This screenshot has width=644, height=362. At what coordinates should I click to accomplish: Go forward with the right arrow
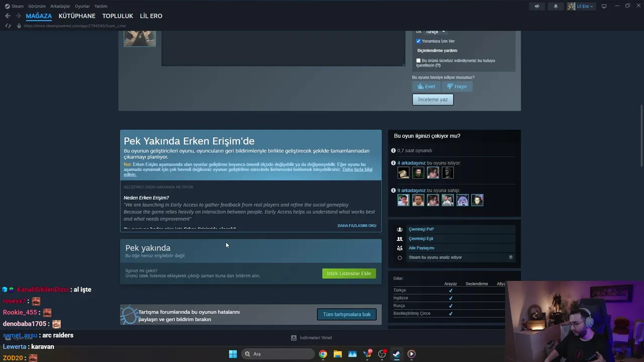18,16
